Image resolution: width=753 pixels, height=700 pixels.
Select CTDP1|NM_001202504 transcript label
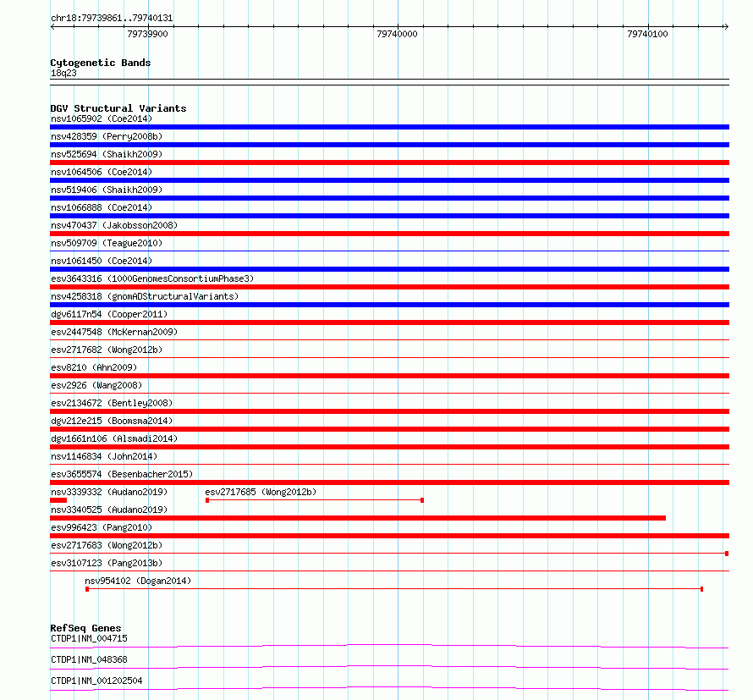coord(96,681)
